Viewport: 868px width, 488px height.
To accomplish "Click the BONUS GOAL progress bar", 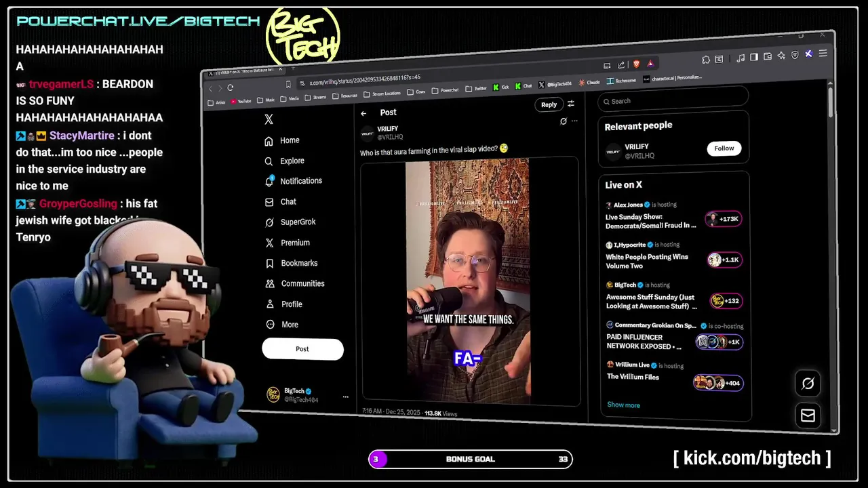I will 471,460.
